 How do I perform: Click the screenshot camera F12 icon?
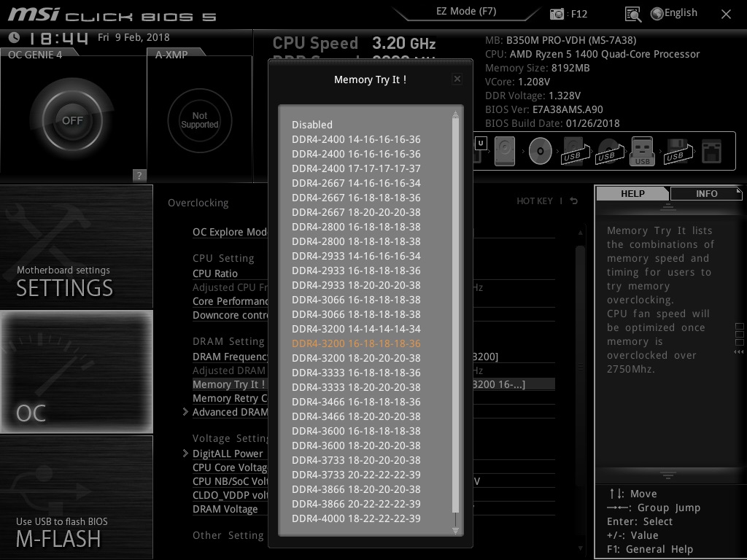pyautogui.click(x=557, y=14)
